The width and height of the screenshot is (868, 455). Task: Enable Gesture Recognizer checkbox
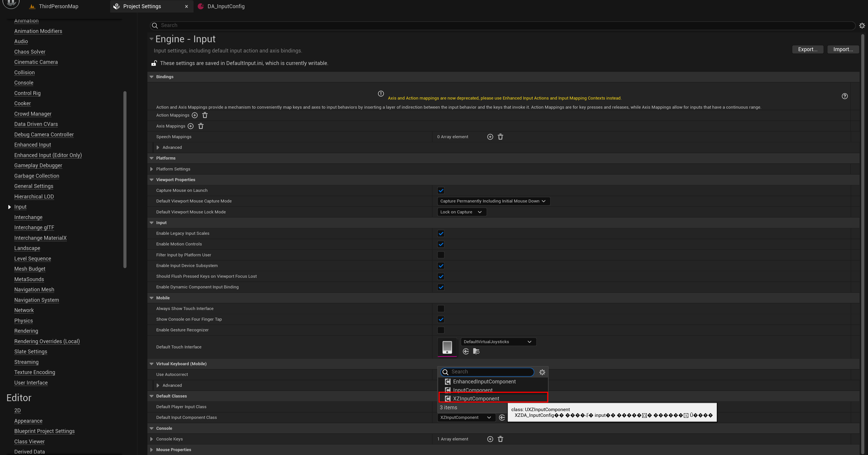441,330
